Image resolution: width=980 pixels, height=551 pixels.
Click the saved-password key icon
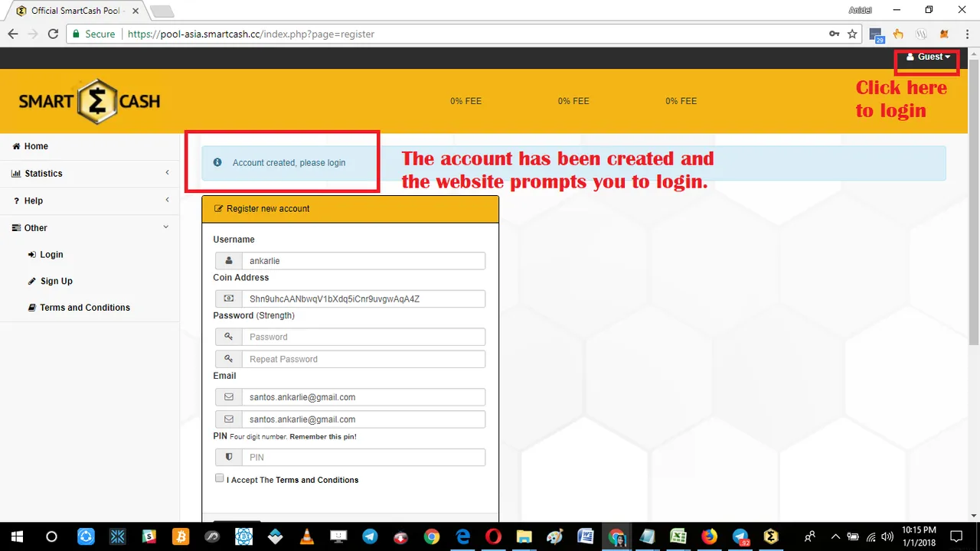pyautogui.click(x=834, y=34)
